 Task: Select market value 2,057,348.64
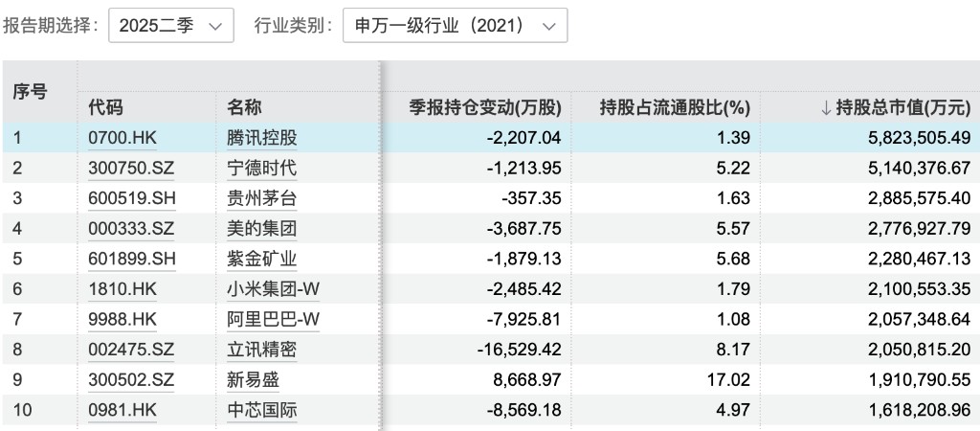[920, 320]
